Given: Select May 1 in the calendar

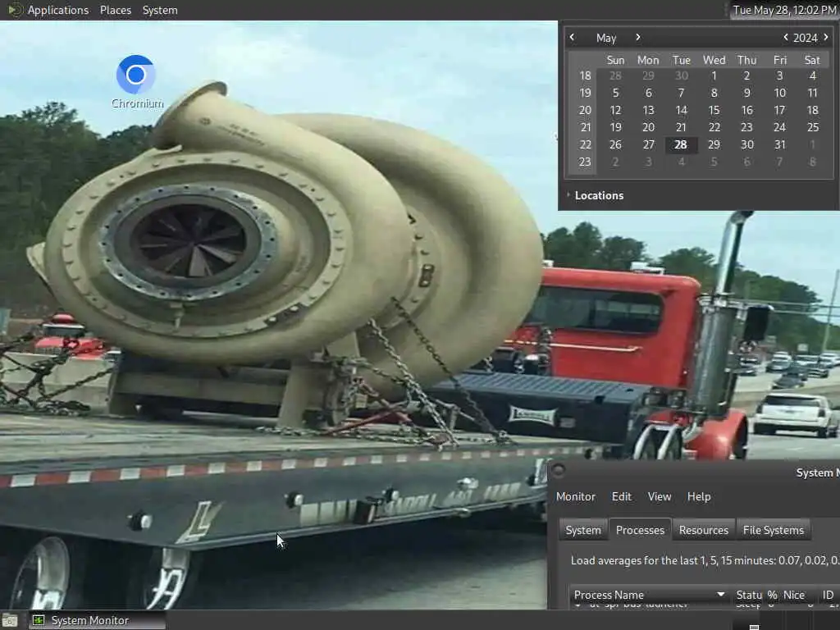Looking at the screenshot, I should [714, 75].
